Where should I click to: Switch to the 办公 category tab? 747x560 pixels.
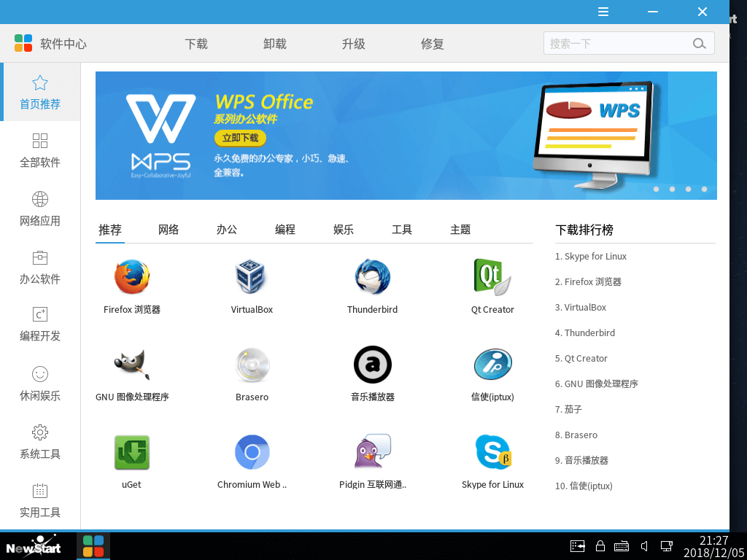point(227,230)
